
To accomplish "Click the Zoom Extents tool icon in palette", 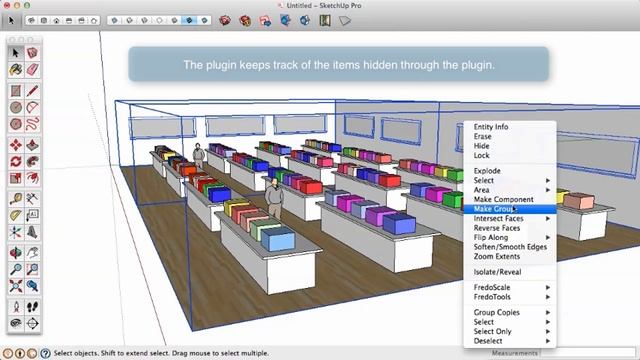I will pos(16,286).
